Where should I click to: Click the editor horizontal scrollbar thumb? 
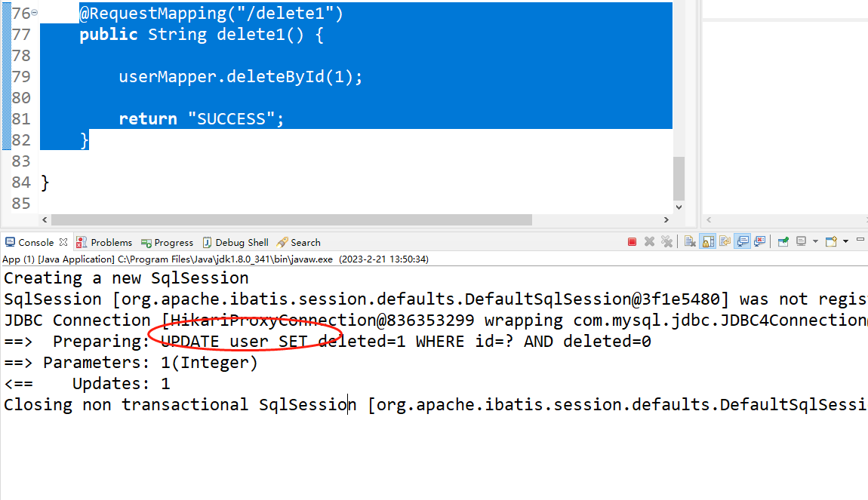click(x=291, y=219)
